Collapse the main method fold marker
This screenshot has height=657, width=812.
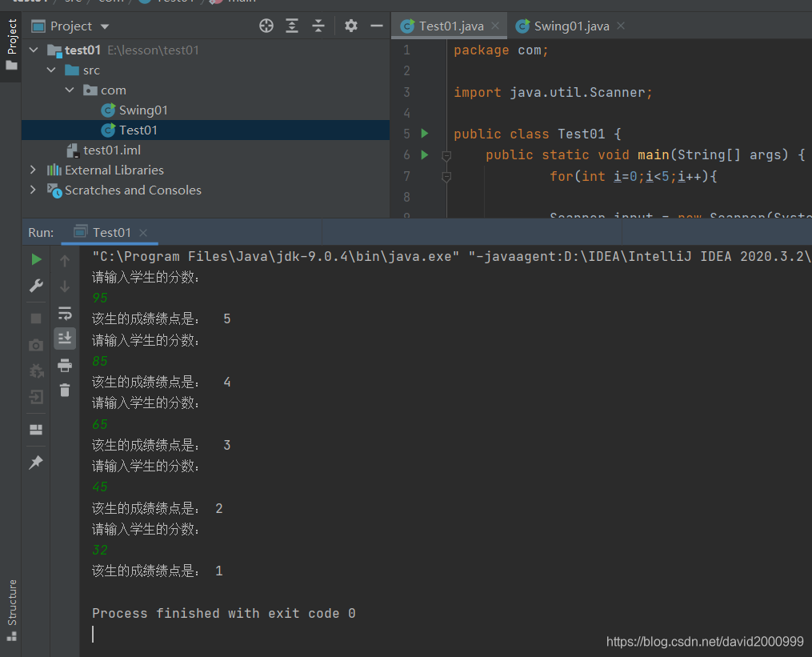446,155
